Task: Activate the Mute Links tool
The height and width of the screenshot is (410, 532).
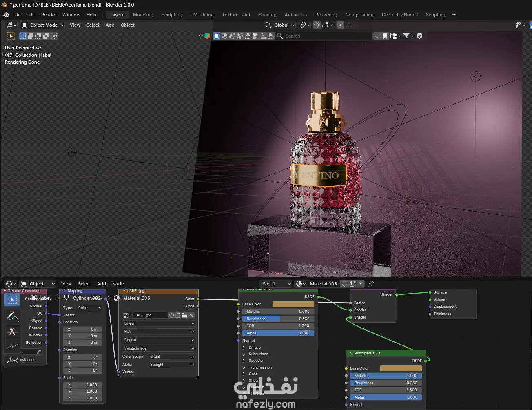Action: pyautogui.click(x=12, y=346)
